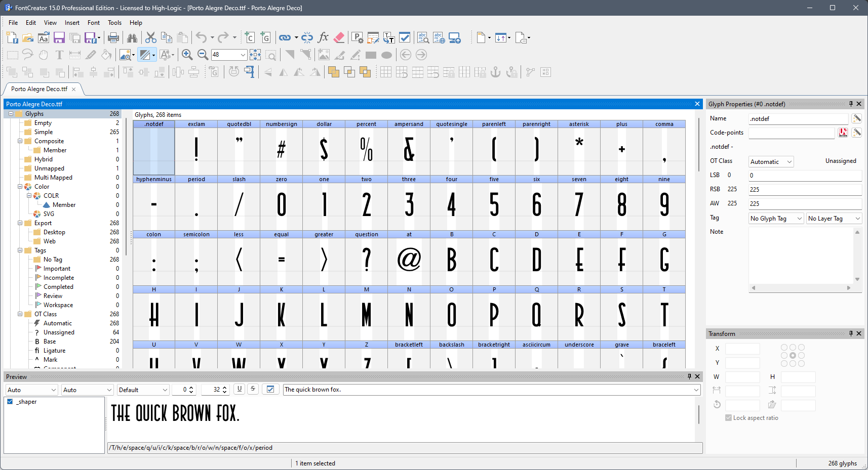Viewport: 868px width, 470px height.
Task: Toggle the _shaper checkbox
Action: click(x=10, y=401)
